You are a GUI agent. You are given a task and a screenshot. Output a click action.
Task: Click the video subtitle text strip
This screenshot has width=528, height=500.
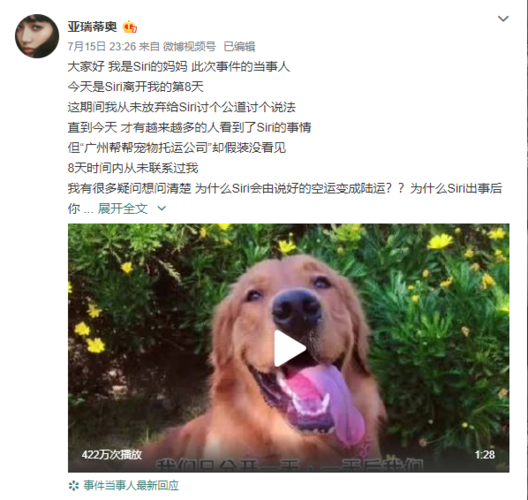pyautogui.click(x=290, y=465)
